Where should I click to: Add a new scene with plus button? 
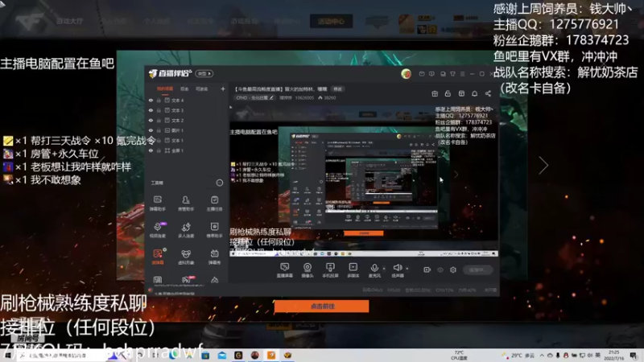point(223,88)
